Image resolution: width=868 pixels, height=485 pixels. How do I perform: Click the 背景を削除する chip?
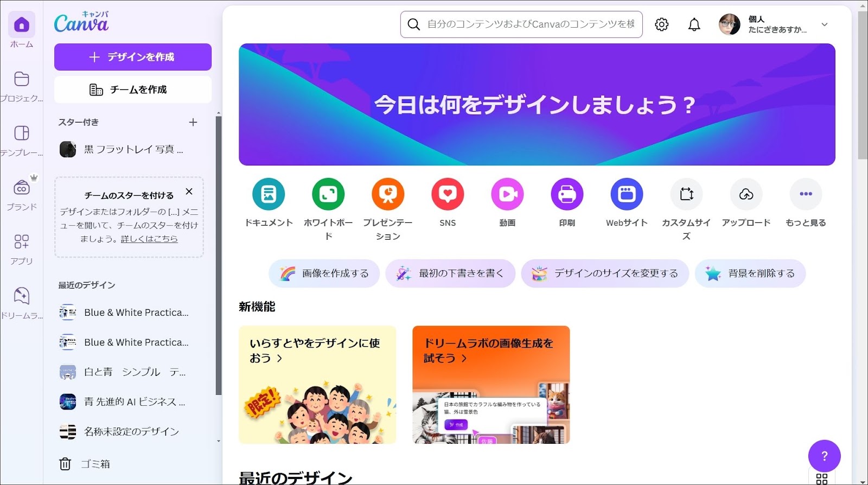[x=750, y=273]
